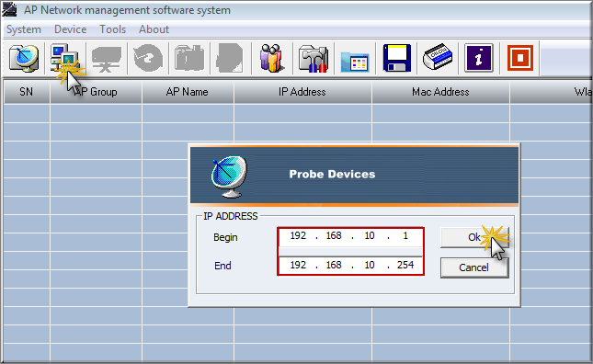Click the AP Name column header
593x364 pixels.
click(x=188, y=92)
